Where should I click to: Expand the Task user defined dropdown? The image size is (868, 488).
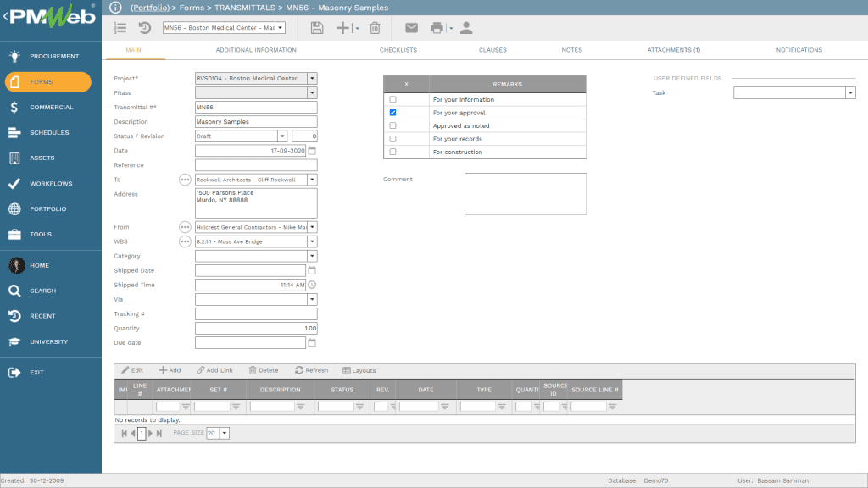point(851,93)
